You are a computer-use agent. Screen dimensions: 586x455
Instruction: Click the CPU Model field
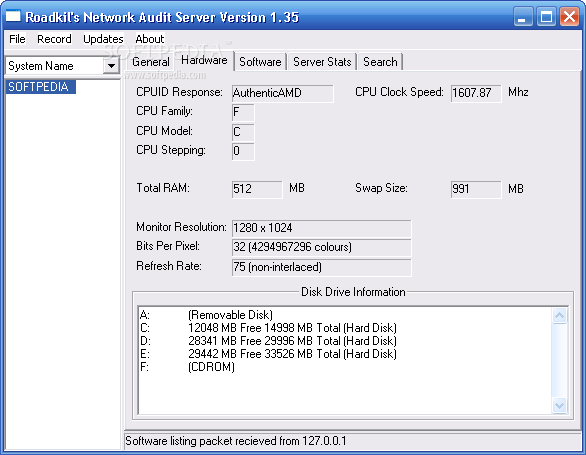243,132
